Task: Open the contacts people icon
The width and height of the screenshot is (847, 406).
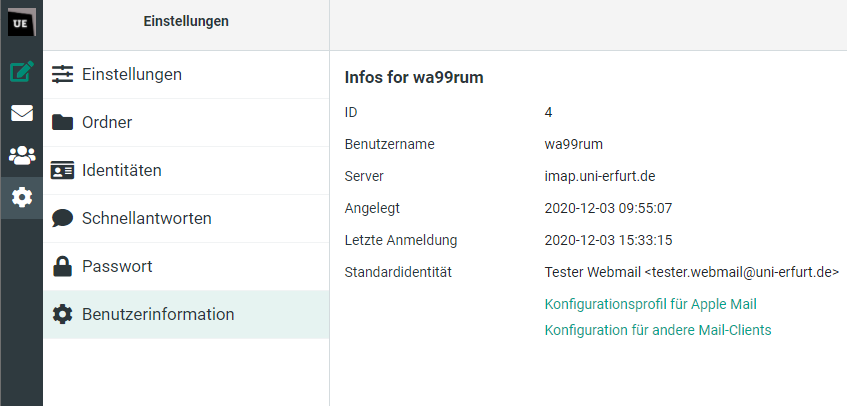Action: [21, 155]
